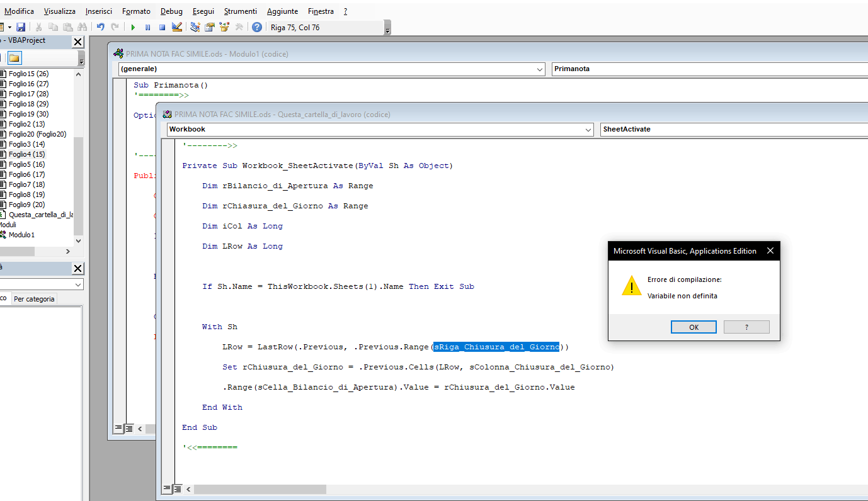Image resolution: width=868 pixels, height=501 pixels.
Task: Switch to Procedure View at the bottom of the code window
Action: tap(167, 488)
